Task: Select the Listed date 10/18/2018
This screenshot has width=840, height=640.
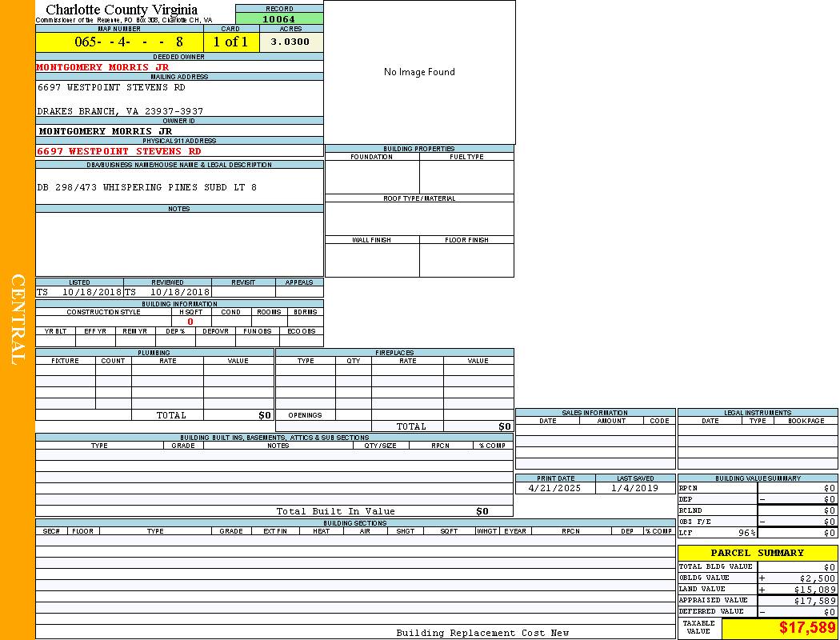Action: coord(91,292)
